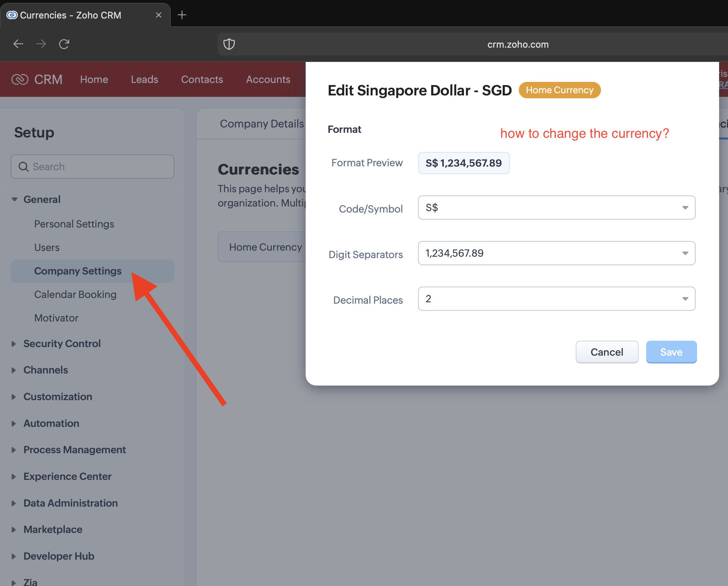Open a new browser tab with plus icon

tap(182, 15)
